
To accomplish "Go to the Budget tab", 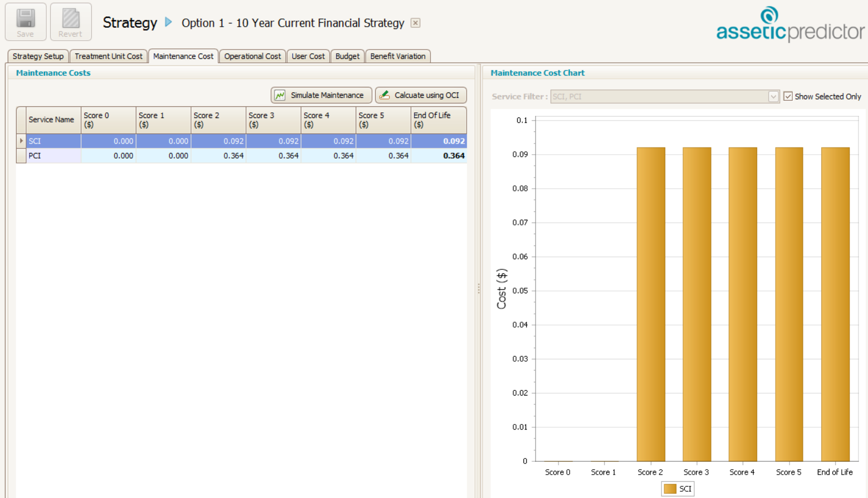I will click(347, 56).
